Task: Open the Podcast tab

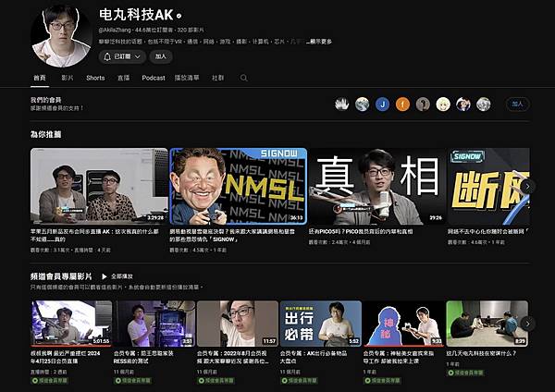Action: pyautogui.click(x=154, y=78)
